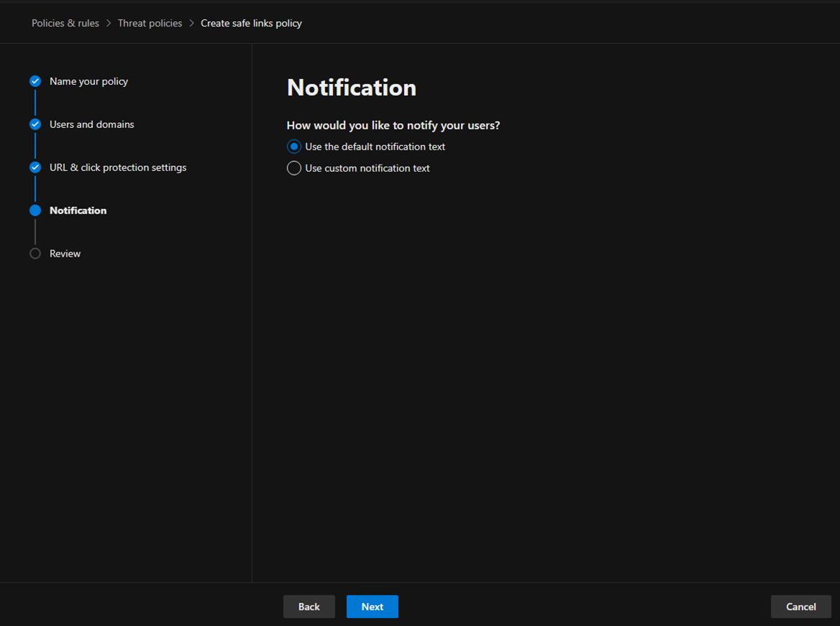
Task: Click the chevron after Policies & rules breadcrumb
Action: [109, 24]
